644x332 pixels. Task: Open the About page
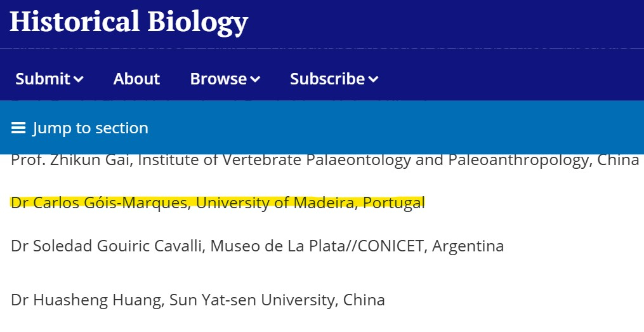coord(136,79)
